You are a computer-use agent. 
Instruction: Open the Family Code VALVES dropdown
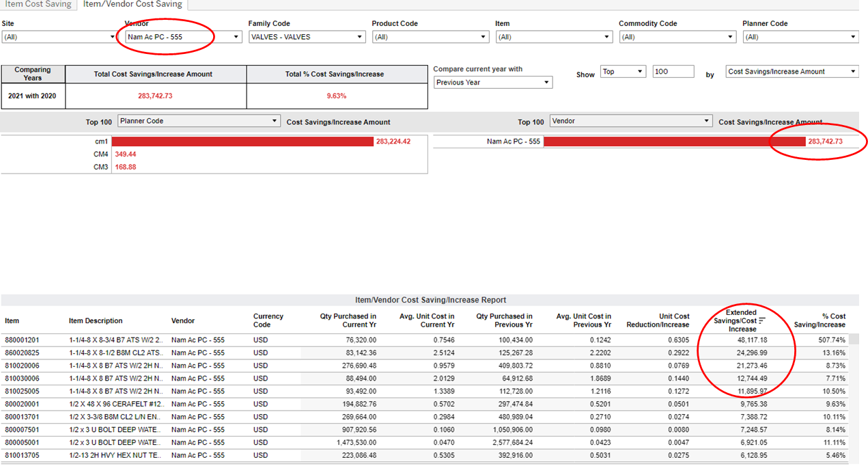click(x=307, y=37)
